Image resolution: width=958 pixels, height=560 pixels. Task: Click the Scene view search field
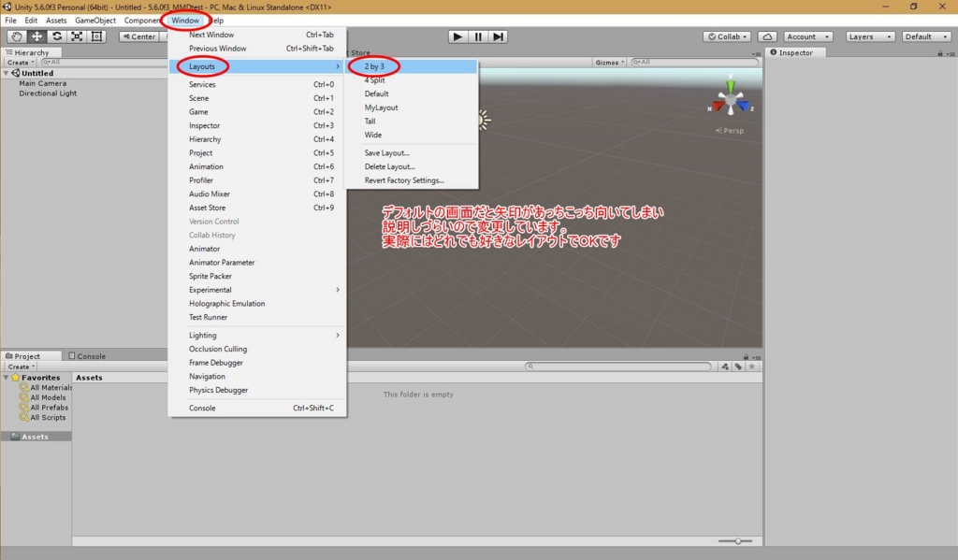(694, 63)
